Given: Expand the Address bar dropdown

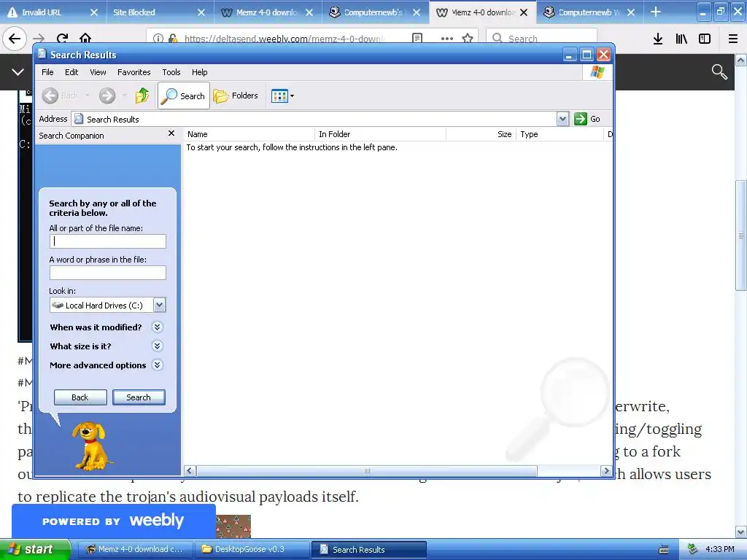Looking at the screenshot, I should (x=562, y=119).
